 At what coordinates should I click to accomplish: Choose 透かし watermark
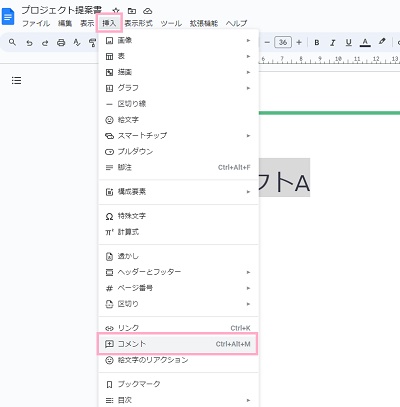[179, 256]
